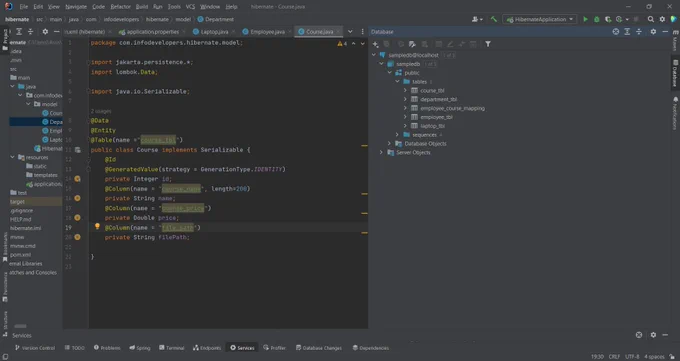The image size is (680, 361).
Task: Open the Database side tool window stripe
Action: [675, 74]
